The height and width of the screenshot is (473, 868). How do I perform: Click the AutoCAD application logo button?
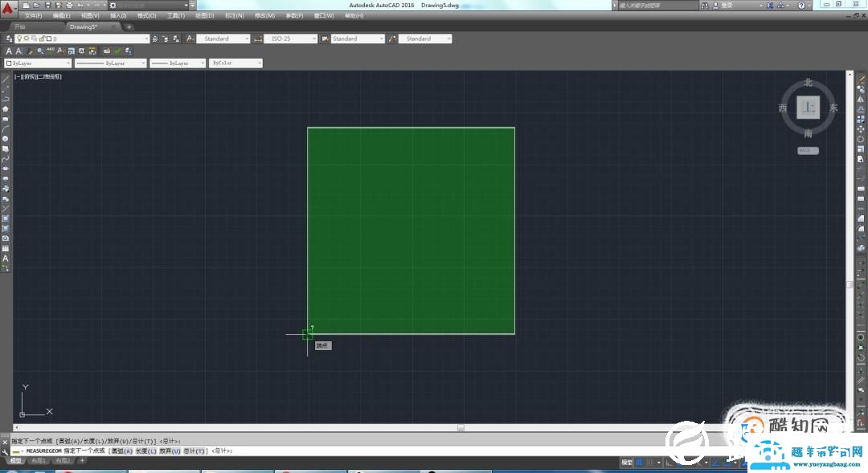tap(9, 9)
